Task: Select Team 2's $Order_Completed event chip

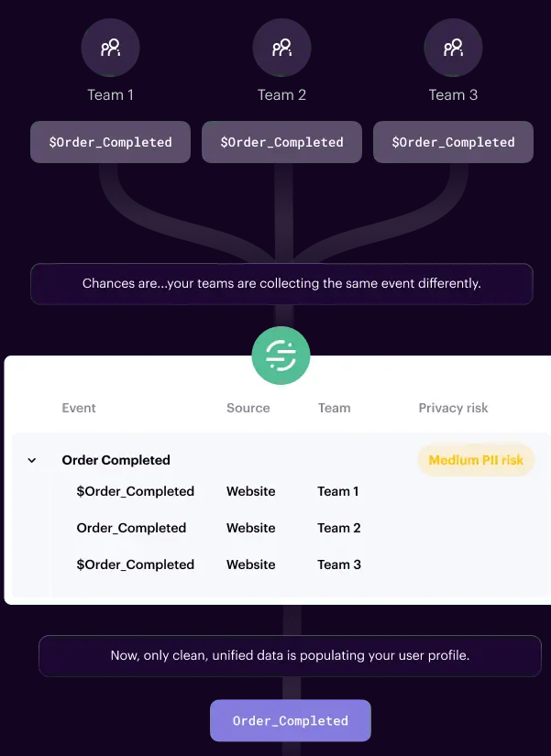Action: tap(281, 142)
